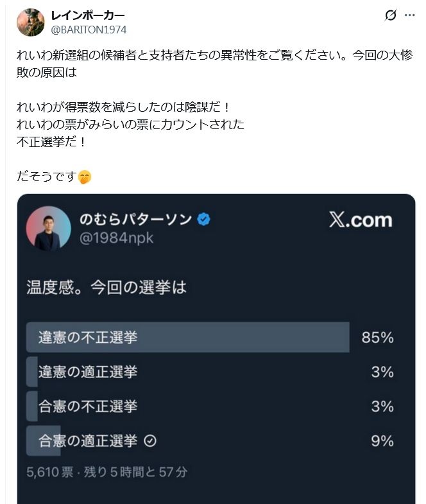426x504 pixels.
Task: Click the レインポーカー profile avatar
Action: click(31, 22)
